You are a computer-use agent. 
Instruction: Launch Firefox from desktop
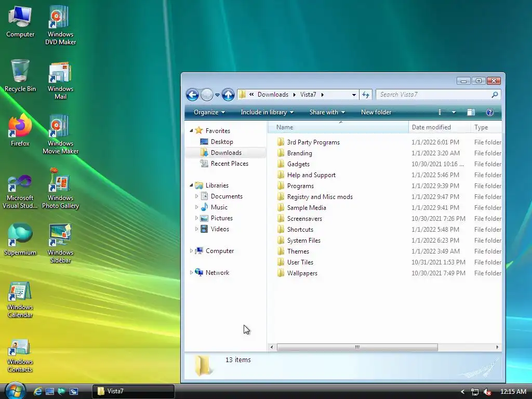[20, 130]
